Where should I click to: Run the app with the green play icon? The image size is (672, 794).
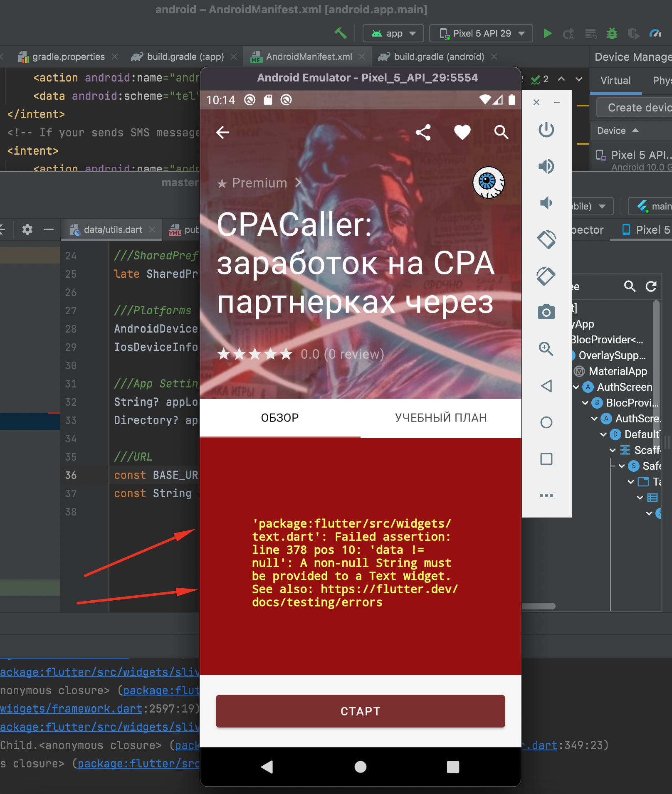(x=548, y=33)
